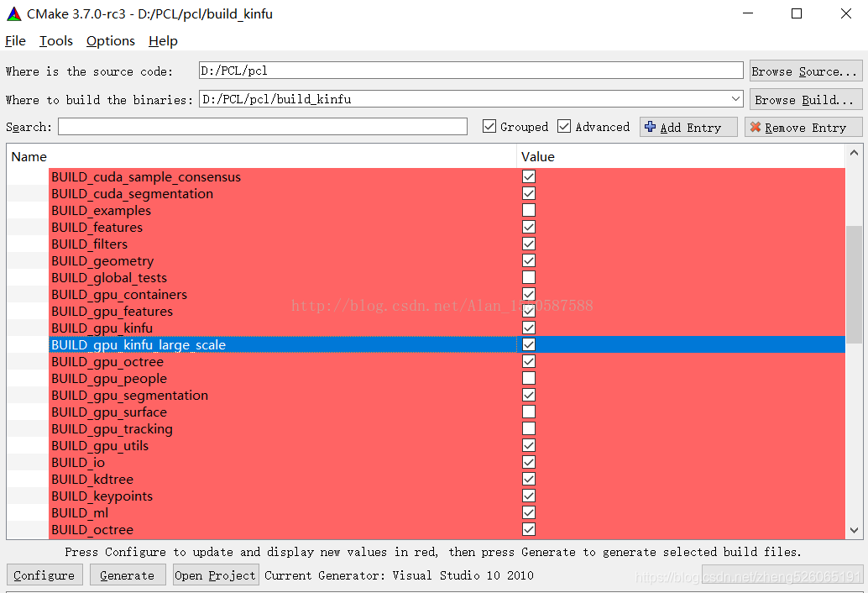The width and height of the screenshot is (868, 593).
Task: Click the red X icon on Remove Entry
Action: [x=755, y=127]
